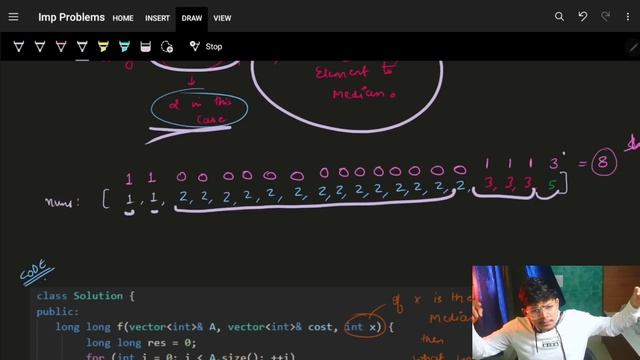Toggle the draw with touch icon

click(x=195, y=46)
